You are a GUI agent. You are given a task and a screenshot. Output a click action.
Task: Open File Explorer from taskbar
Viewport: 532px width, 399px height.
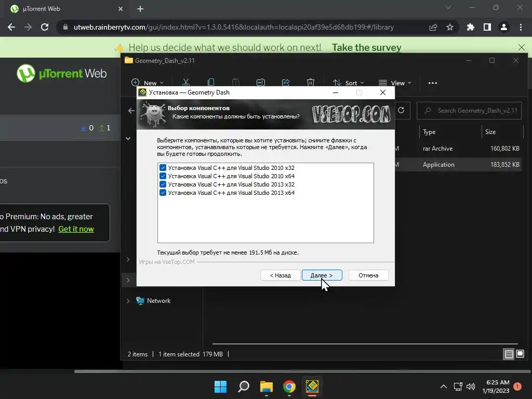click(x=267, y=387)
